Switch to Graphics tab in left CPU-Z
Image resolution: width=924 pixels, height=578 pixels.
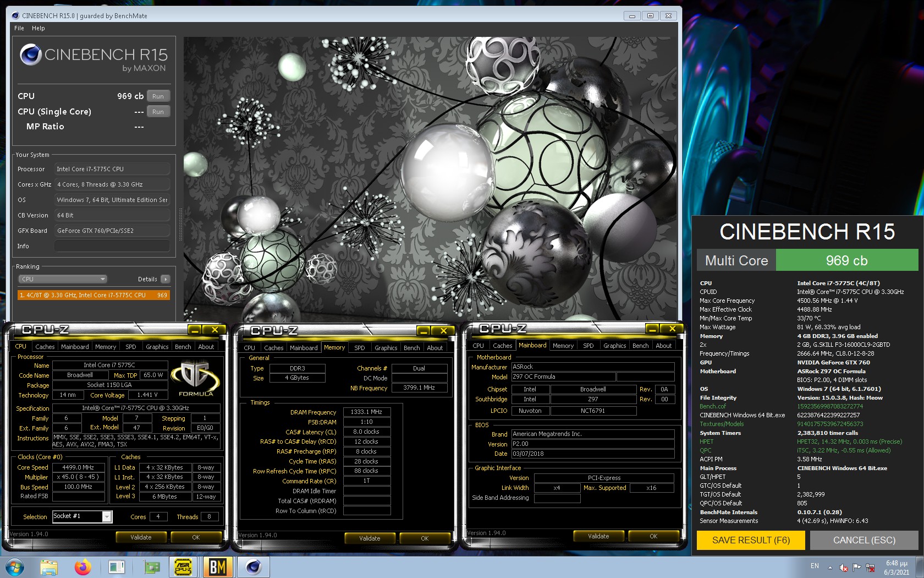point(157,347)
